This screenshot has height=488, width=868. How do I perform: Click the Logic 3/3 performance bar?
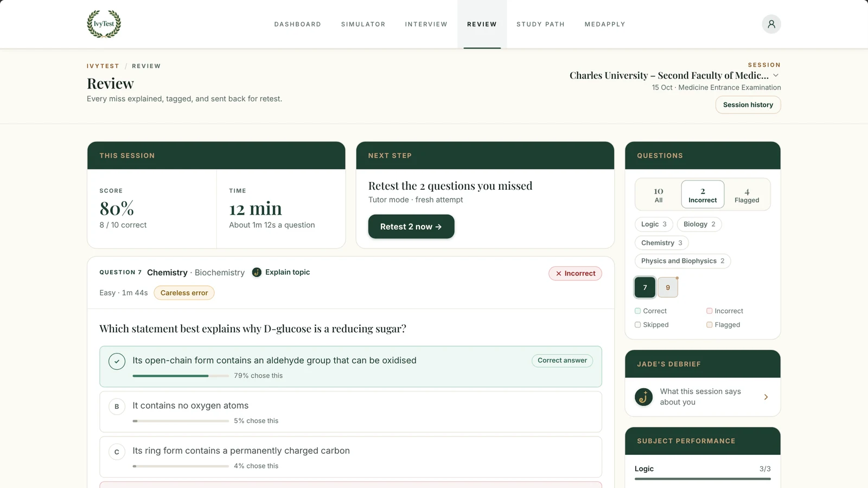[703, 479]
